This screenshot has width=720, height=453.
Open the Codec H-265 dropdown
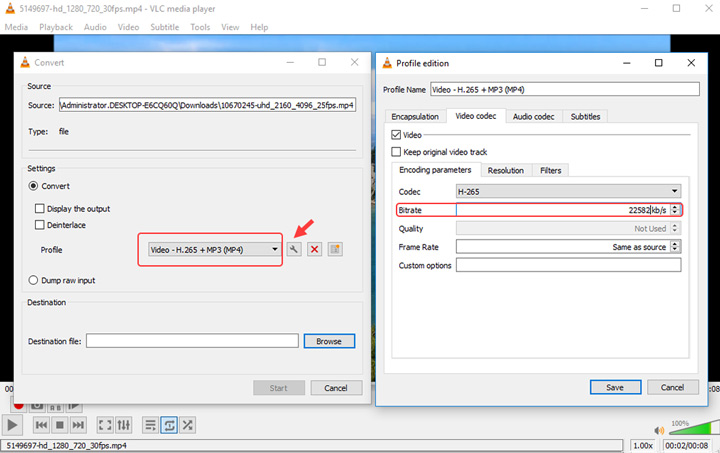(568, 191)
